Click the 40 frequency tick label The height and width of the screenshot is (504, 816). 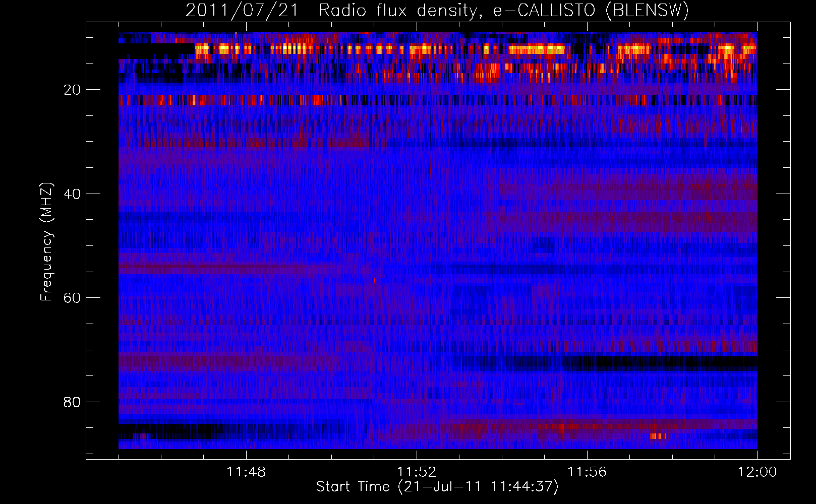pos(72,194)
